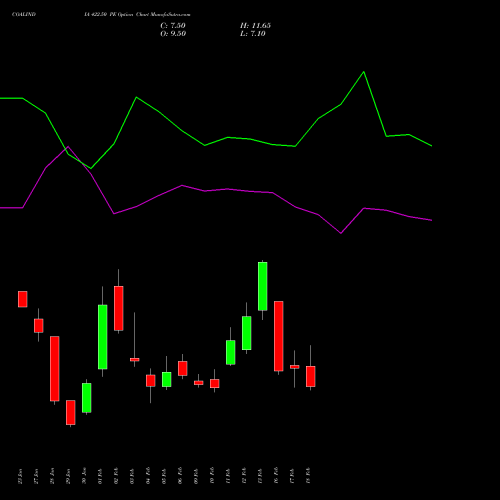Screen dimensions: 500x500
Task: Click the COALIND symbol title
Action: click(x=24, y=15)
